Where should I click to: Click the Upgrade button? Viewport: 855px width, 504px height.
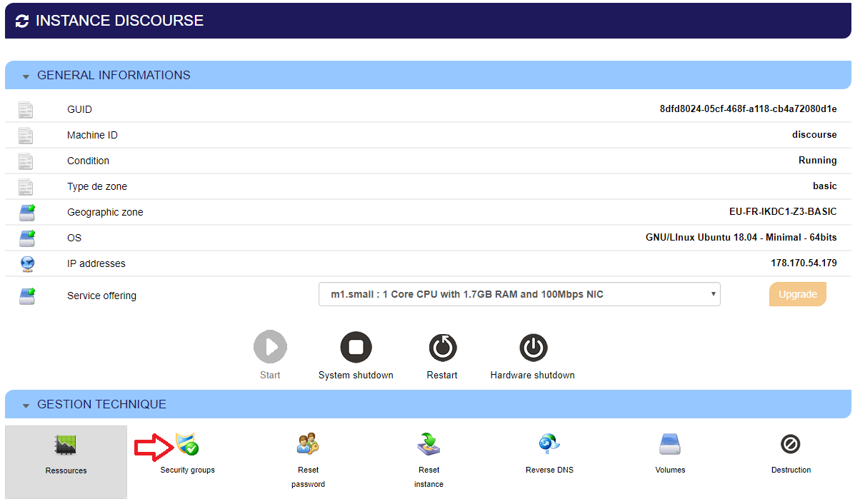click(798, 294)
